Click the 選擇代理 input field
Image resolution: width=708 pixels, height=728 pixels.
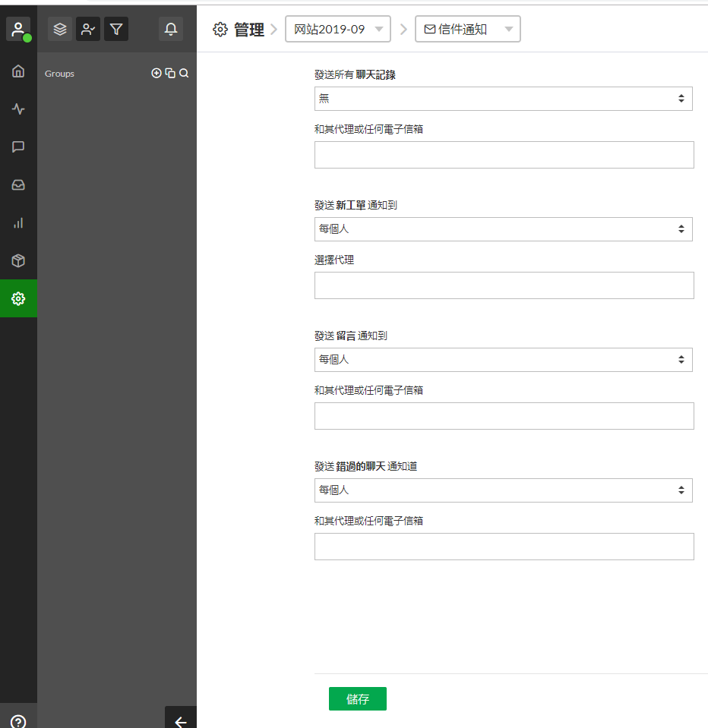click(x=504, y=285)
